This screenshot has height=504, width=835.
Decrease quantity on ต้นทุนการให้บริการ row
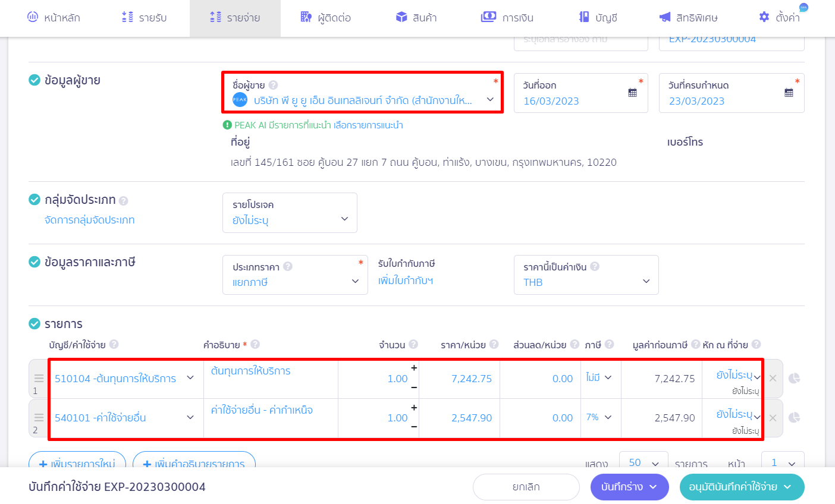tap(414, 388)
